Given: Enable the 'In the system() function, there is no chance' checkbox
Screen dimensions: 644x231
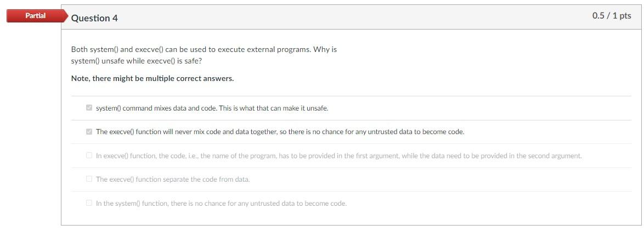Looking at the screenshot, I should [x=89, y=203].
